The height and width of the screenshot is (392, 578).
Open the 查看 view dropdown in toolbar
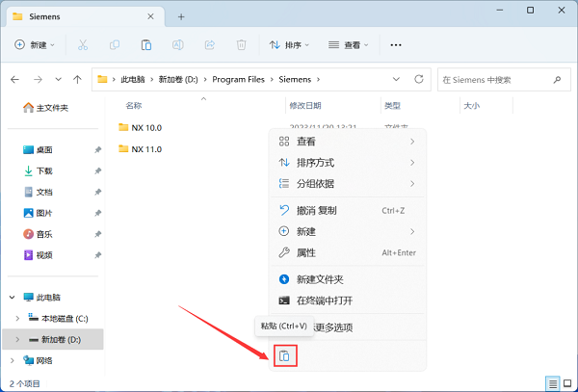[x=349, y=45]
